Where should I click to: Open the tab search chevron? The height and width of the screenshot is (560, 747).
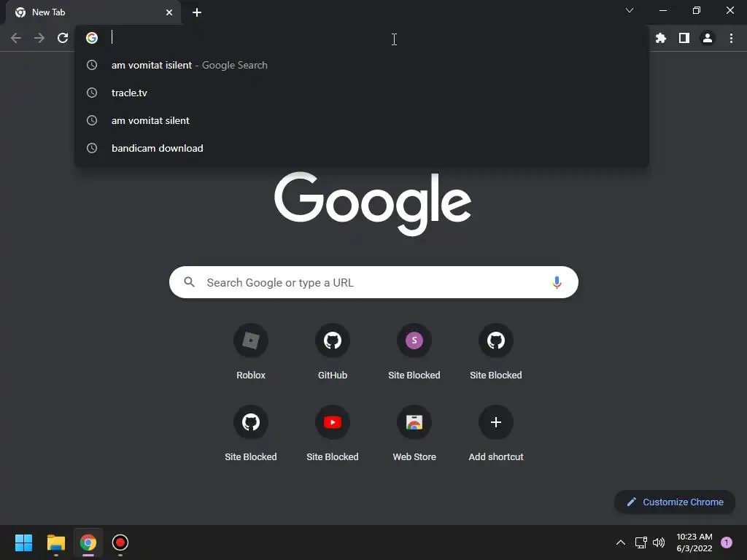(x=630, y=10)
